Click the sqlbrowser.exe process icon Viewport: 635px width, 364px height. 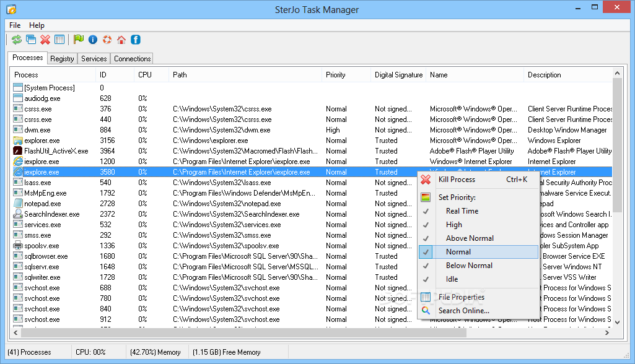click(x=18, y=256)
